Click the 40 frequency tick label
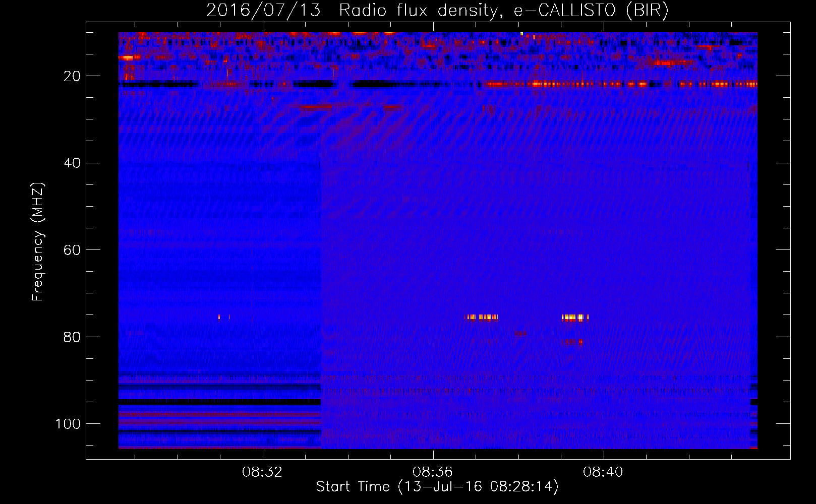 click(73, 163)
